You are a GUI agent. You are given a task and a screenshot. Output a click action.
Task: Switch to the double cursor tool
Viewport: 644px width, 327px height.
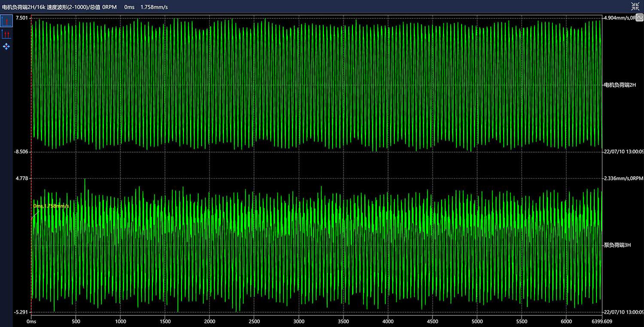[x=6, y=34]
